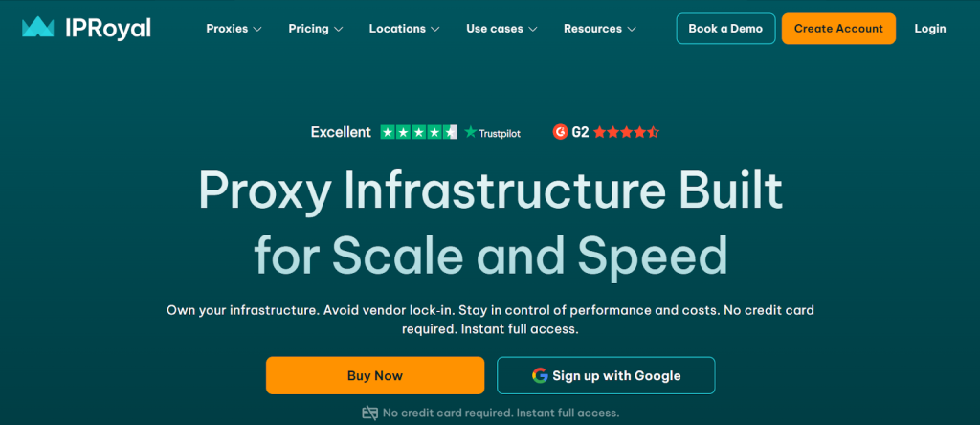This screenshot has height=425, width=980.
Task: Sign up with Google
Action: click(x=606, y=375)
